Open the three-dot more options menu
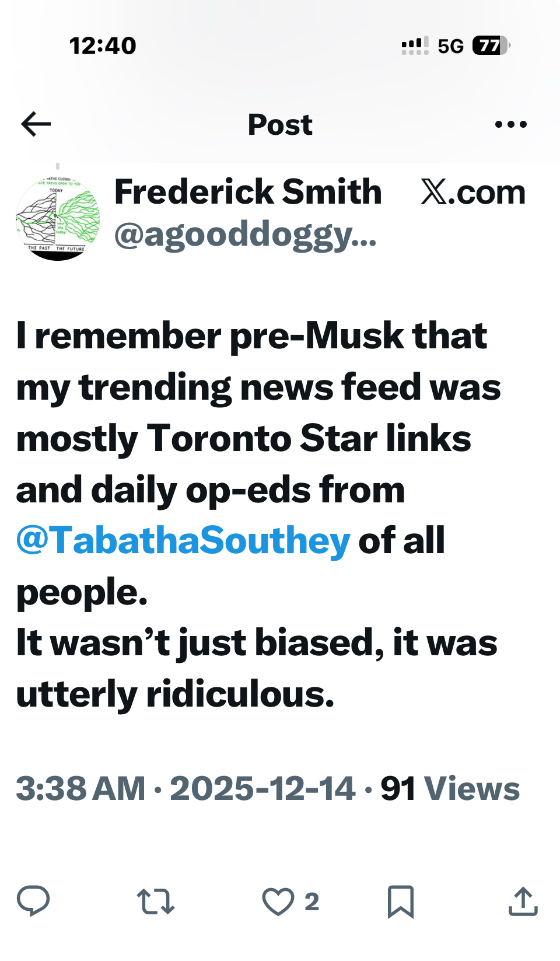The width and height of the screenshot is (560, 961). click(510, 124)
